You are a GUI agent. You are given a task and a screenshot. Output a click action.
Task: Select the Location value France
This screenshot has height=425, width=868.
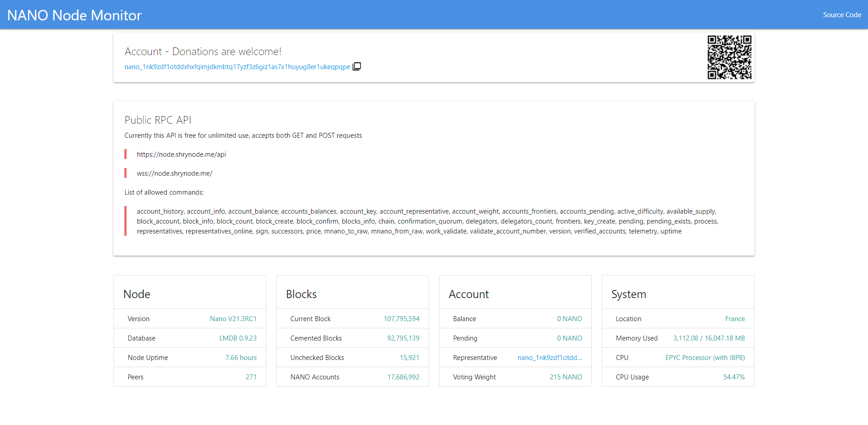click(735, 319)
